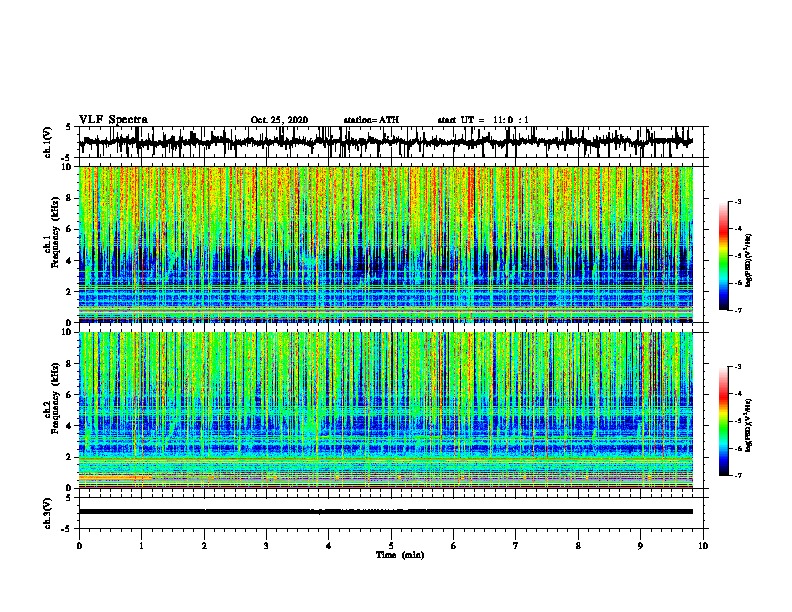Click the ch.1 spectrogram color scale bar

[x=724, y=256]
